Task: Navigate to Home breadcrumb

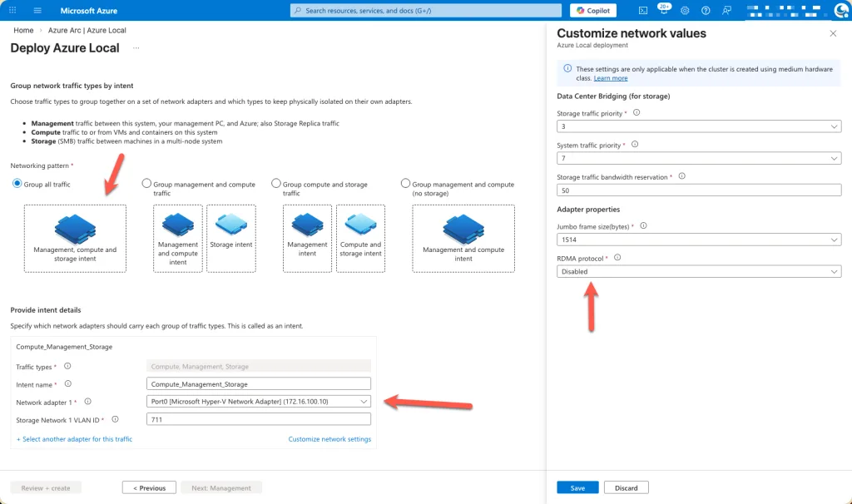Action: tap(23, 31)
